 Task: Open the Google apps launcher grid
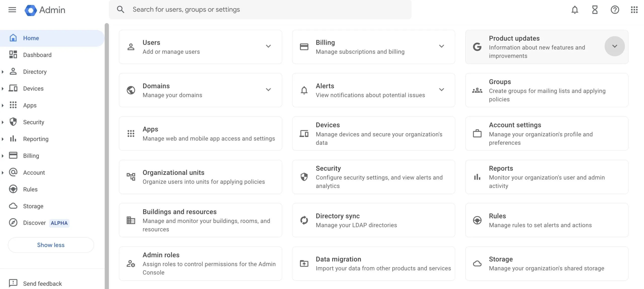tap(634, 10)
